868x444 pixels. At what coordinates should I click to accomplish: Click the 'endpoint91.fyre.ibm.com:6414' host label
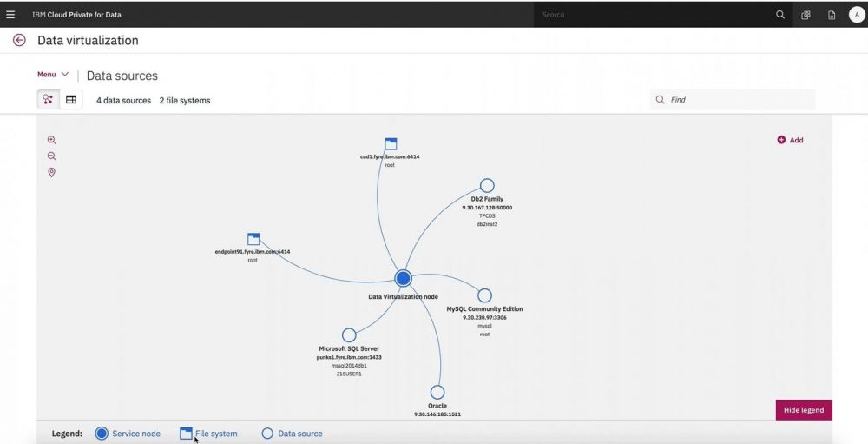tap(253, 252)
